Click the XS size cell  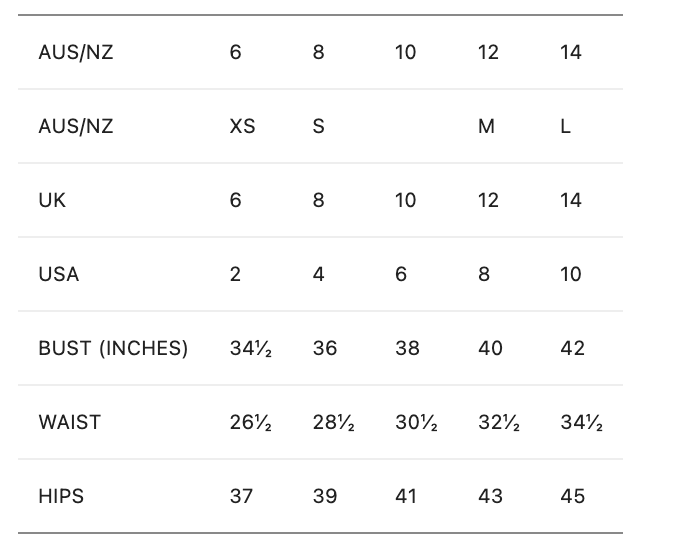[x=242, y=127]
